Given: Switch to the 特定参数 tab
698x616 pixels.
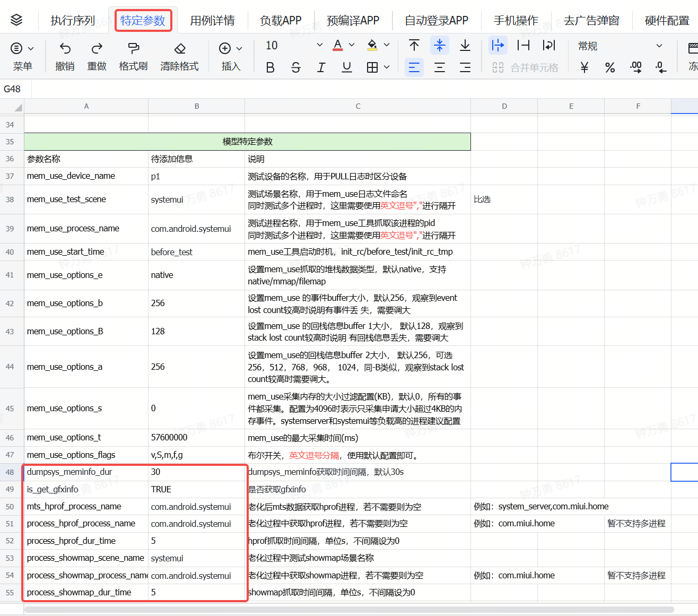Looking at the screenshot, I should [x=143, y=21].
